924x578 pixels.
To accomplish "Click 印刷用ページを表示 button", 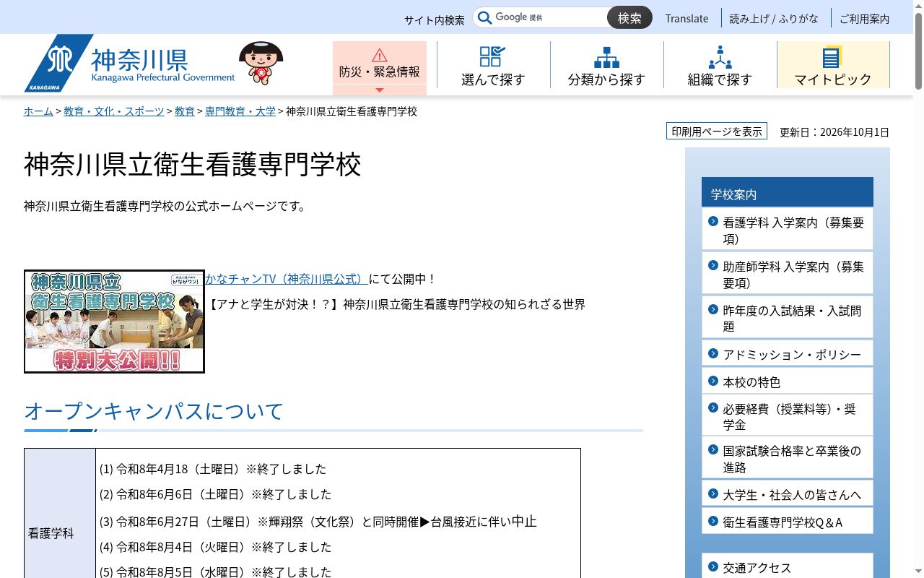I will click(x=717, y=131).
